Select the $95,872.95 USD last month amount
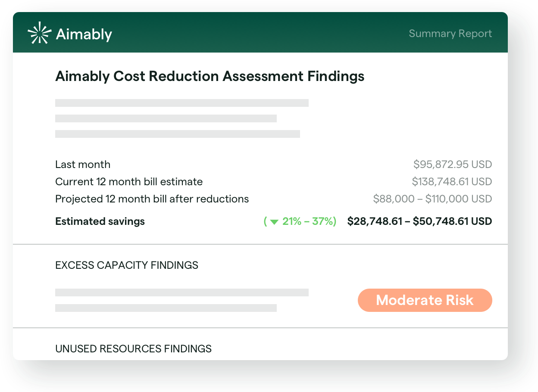This screenshot has width=538, height=392. (453, 165)
